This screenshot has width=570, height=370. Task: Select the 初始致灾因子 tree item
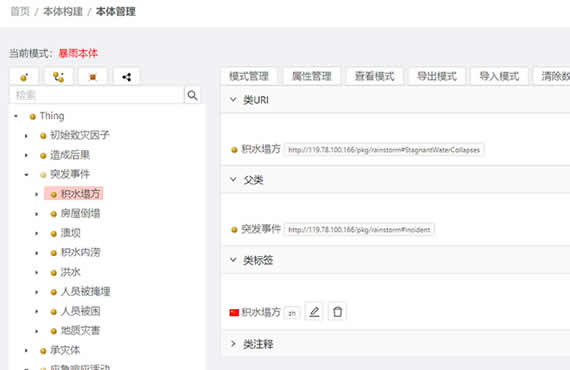click(80, 135)
